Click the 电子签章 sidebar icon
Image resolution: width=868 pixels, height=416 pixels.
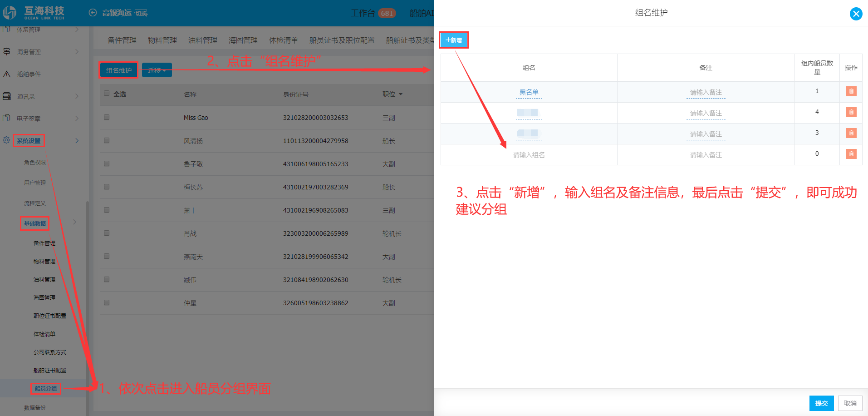coord(7,118)
